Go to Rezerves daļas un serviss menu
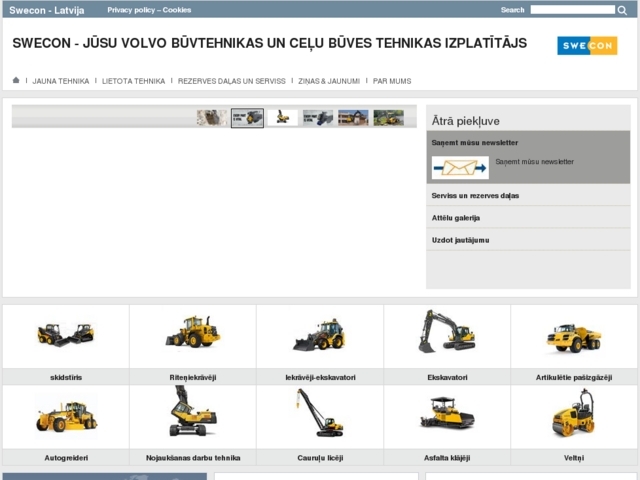640x480 pixels. [x=231, y=81]
